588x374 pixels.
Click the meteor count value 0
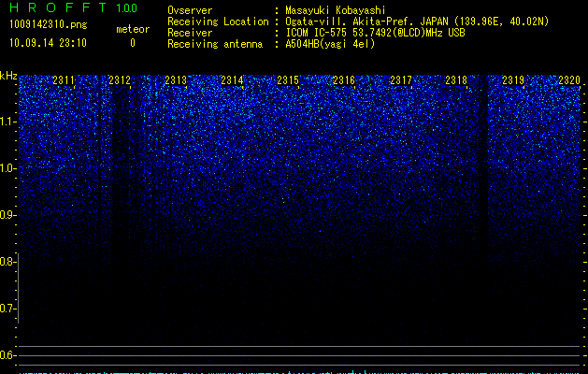(133, 43)
